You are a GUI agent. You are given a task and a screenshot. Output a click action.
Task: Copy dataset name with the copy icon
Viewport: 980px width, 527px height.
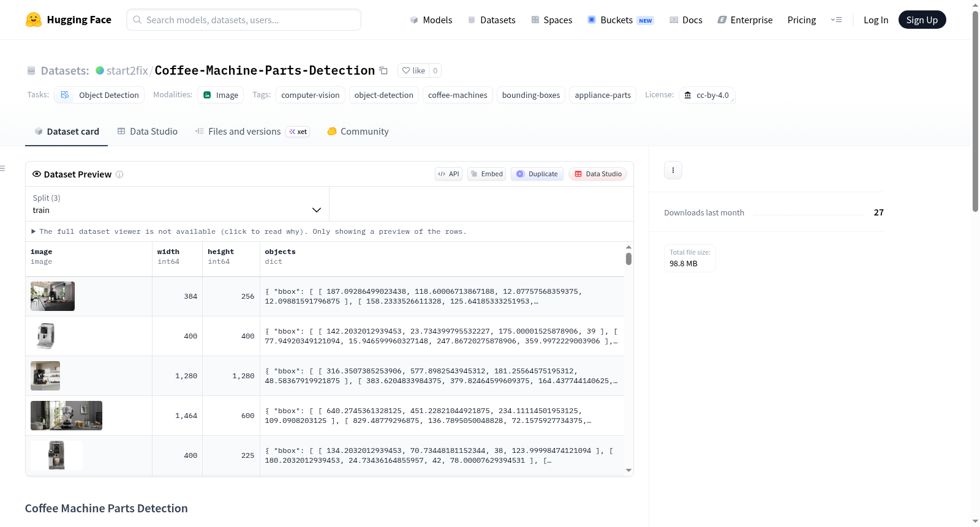click(383, 70)
